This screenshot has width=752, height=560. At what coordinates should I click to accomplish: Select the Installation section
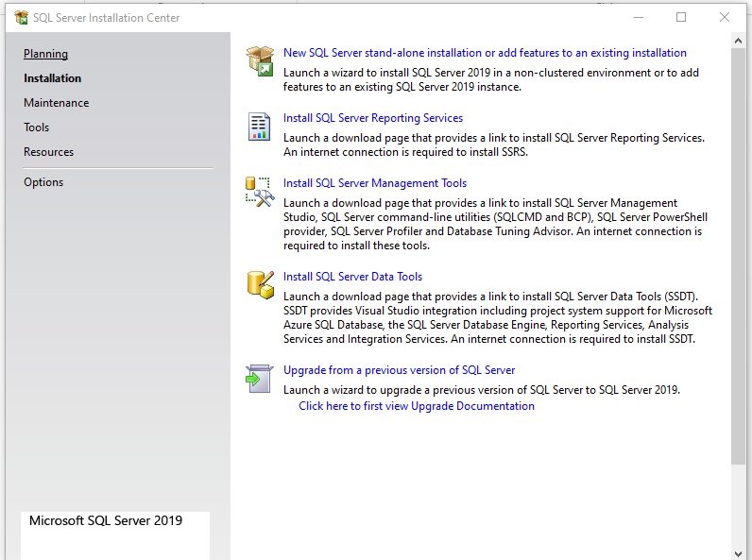(x=52, y=78)
